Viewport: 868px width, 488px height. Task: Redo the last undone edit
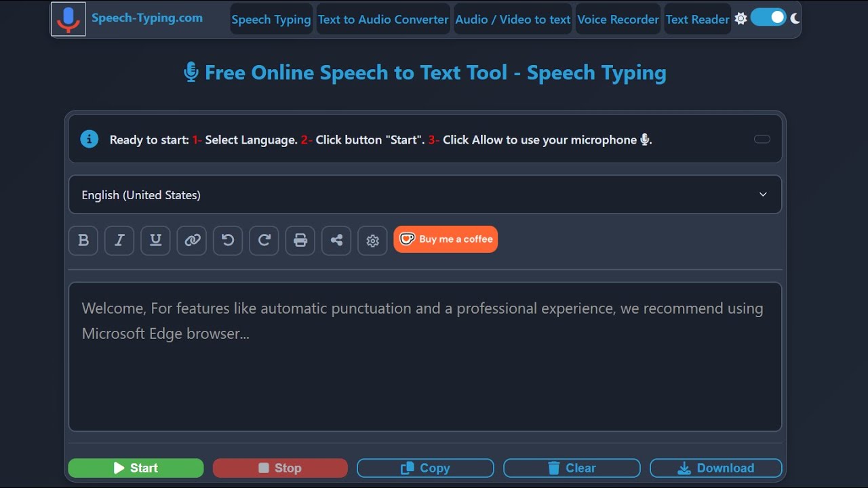pos(264,240)
